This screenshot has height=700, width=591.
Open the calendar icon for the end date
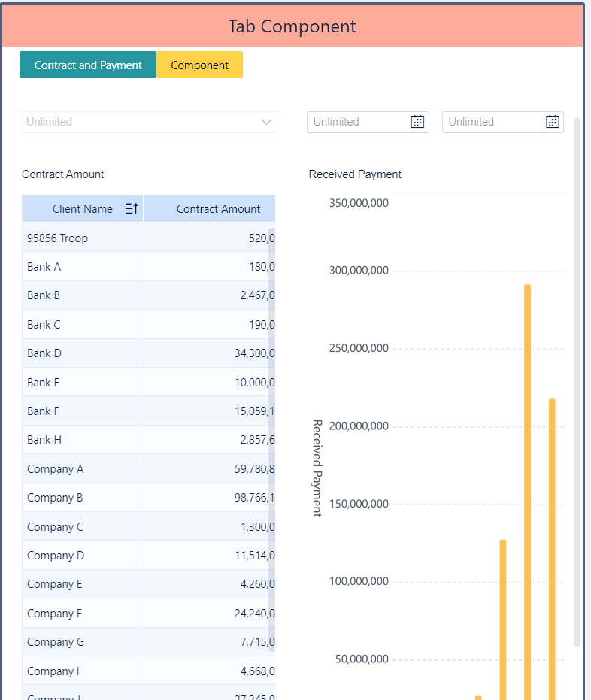(553, 121)
